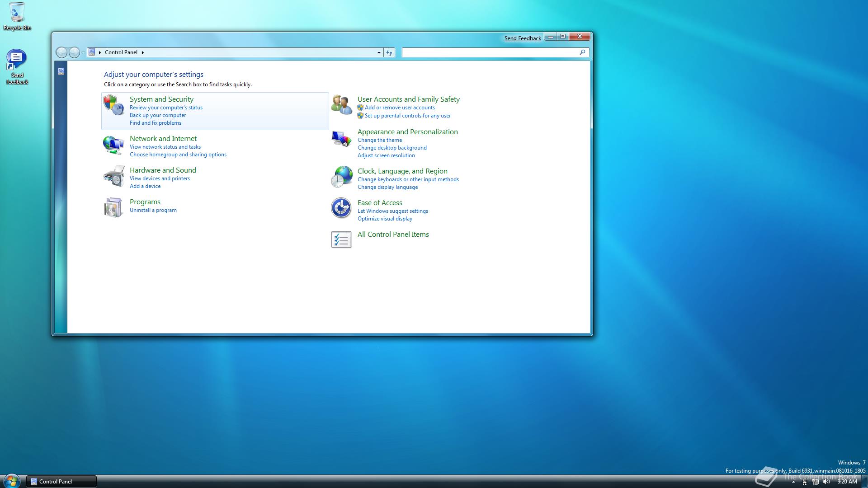This screenshot has width=868, height=488.
Task: Click the All Control Panel Items checklist icon
Action: pyautogui.click(x=341, y=239)
